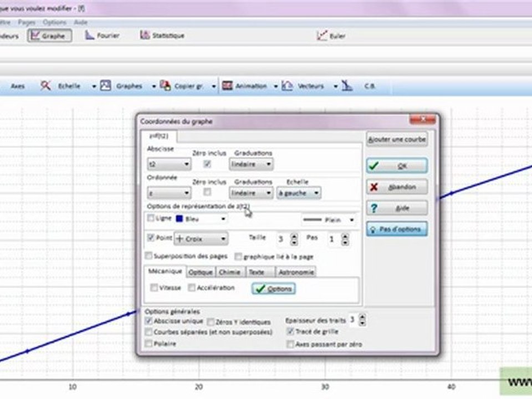Enable graphique lié à la page

(238, 257)
